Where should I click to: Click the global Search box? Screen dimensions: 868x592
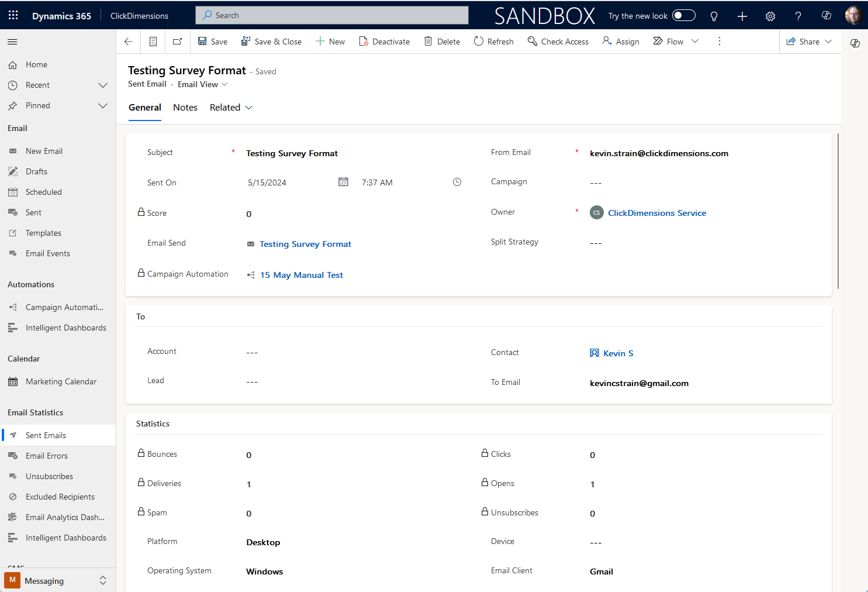click(x=332, y=15)
